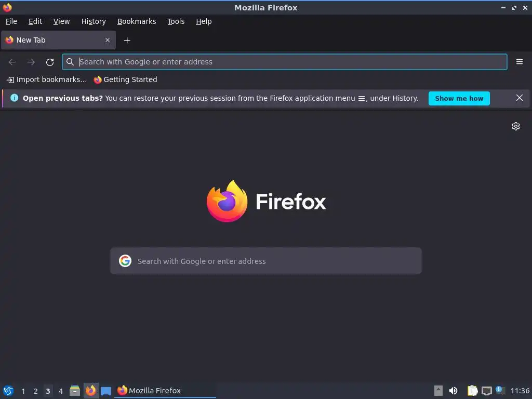Open the Getting Started bookmark
Viewport: 532px width, 399px height.
click(126, 79)
